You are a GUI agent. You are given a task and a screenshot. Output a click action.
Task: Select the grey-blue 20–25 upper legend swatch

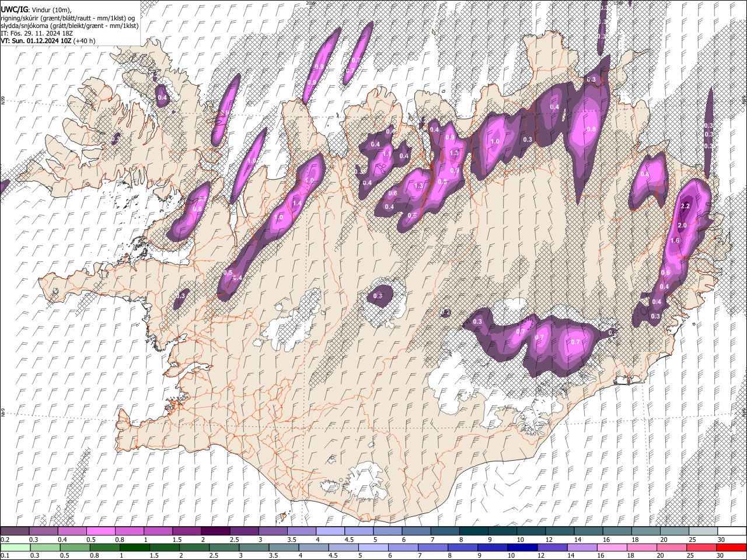tap(675, 531)
